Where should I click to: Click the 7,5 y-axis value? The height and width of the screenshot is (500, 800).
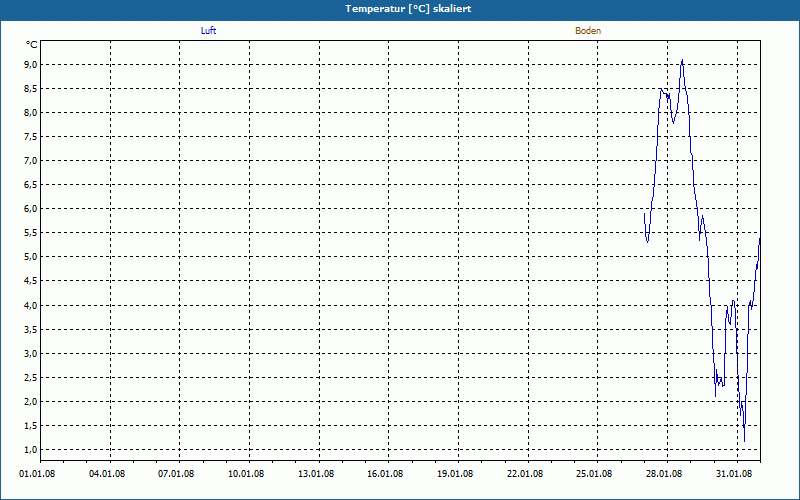click(31, 137)
